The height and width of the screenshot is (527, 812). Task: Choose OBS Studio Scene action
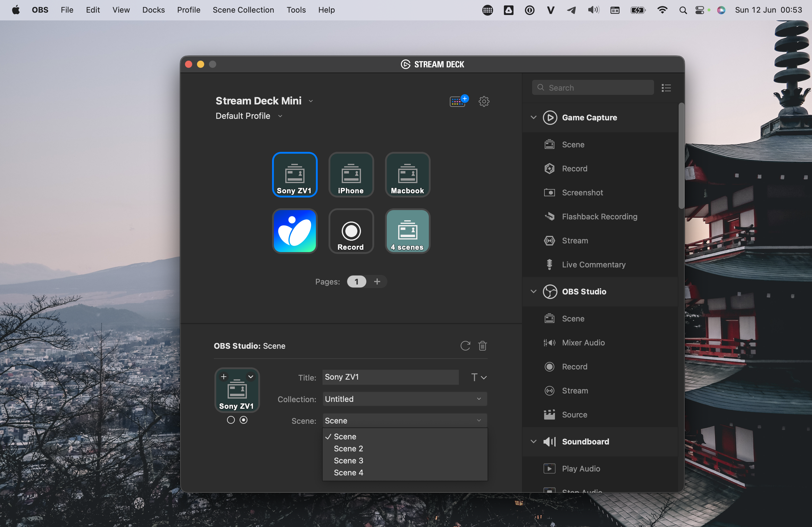click(x=600, y=319)
